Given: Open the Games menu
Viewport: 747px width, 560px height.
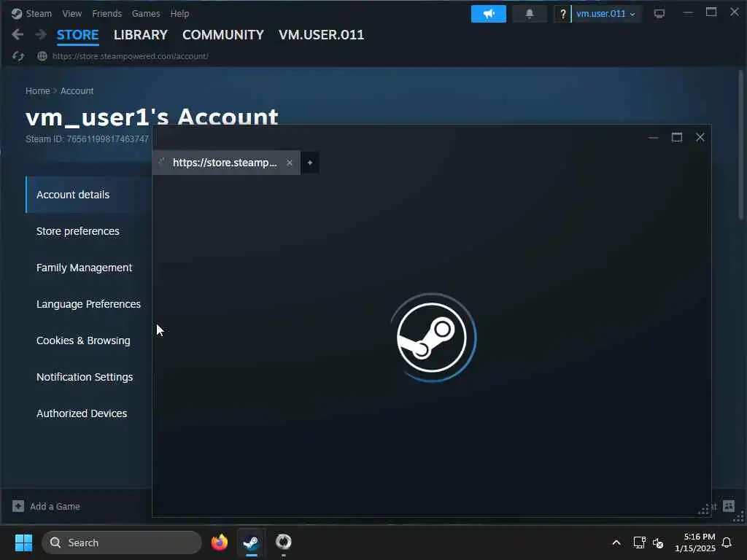Looking at the screenshot, I should coord(146,13).
